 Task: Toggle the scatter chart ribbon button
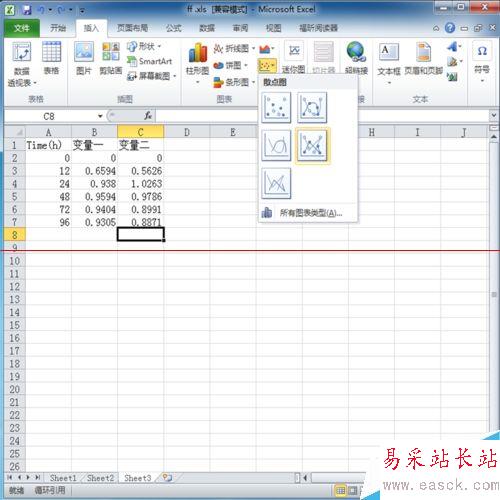[267, 66]
